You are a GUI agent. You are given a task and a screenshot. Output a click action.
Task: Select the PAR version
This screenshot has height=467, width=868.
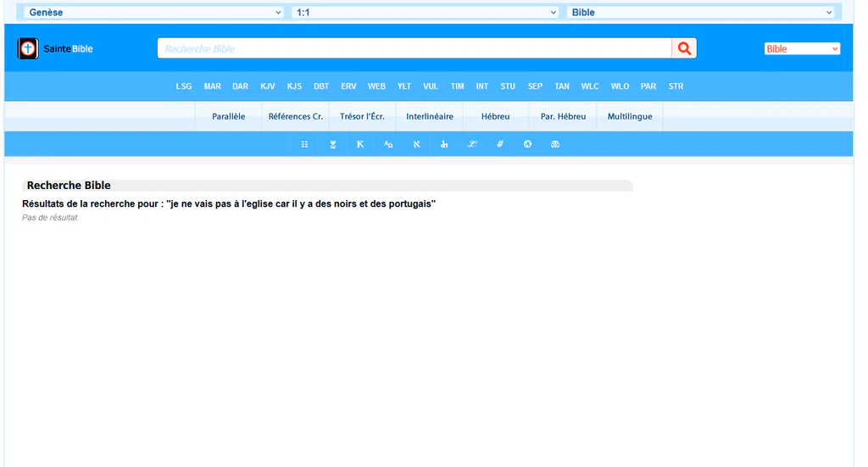pyautogui.click(x=648, y=86)
